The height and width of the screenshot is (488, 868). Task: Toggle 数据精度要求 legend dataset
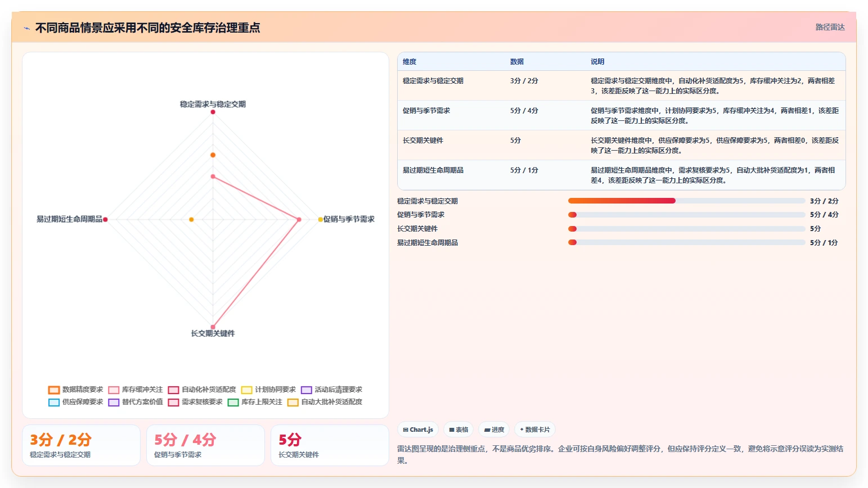[x=76, y=390]
